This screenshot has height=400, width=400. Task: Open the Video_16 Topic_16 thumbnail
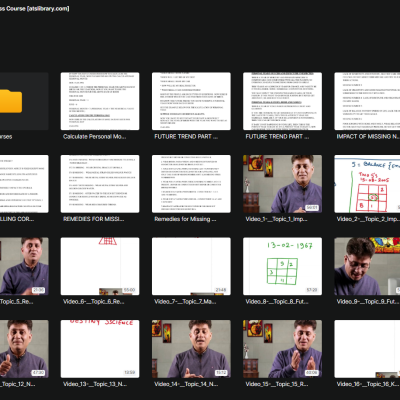pos(367,349)
